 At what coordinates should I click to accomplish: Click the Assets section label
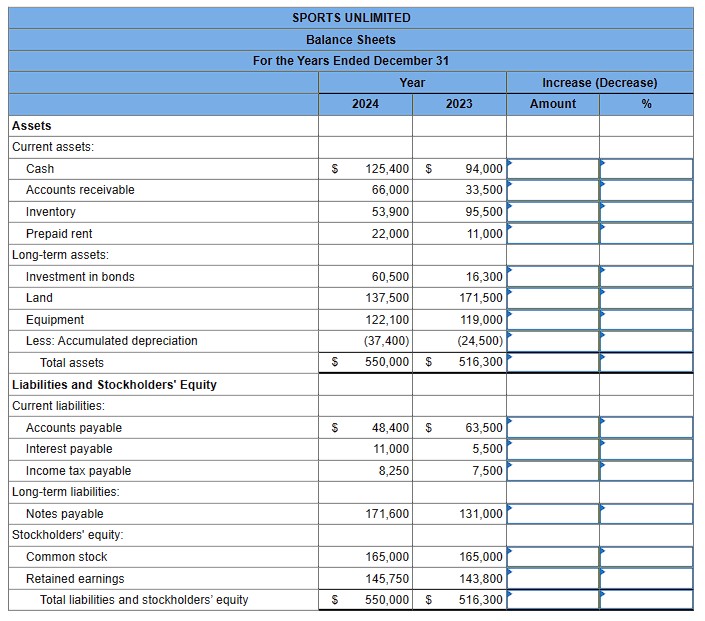pos(31,126)
